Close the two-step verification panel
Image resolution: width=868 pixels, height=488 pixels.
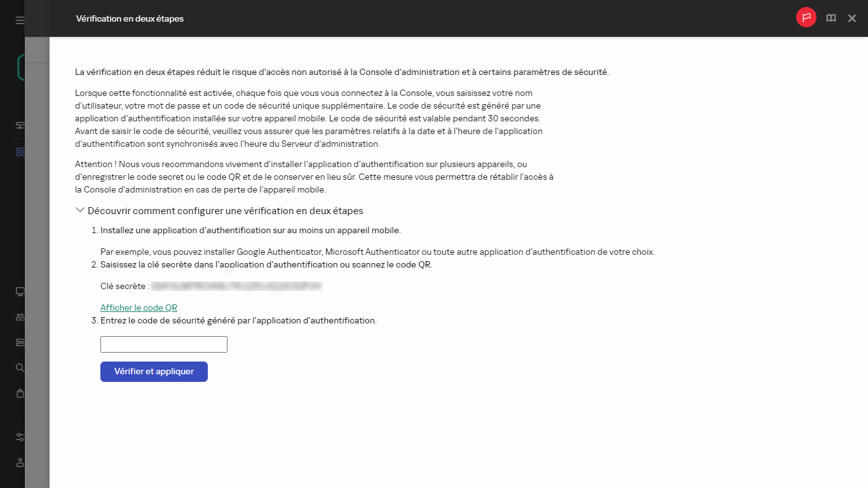[852, 18]
